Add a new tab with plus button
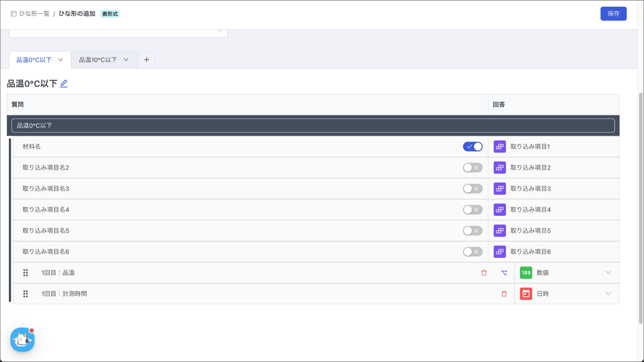 point(147,60)
